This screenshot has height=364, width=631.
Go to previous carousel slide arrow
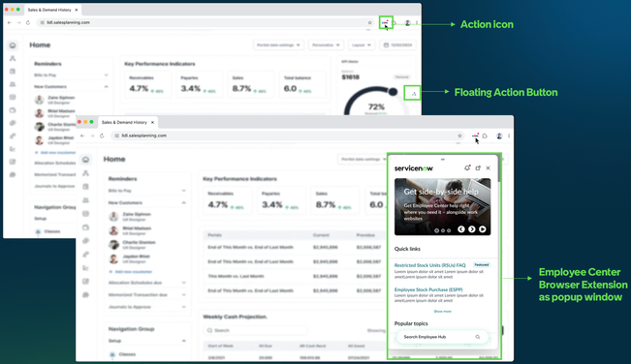point(461,229)
